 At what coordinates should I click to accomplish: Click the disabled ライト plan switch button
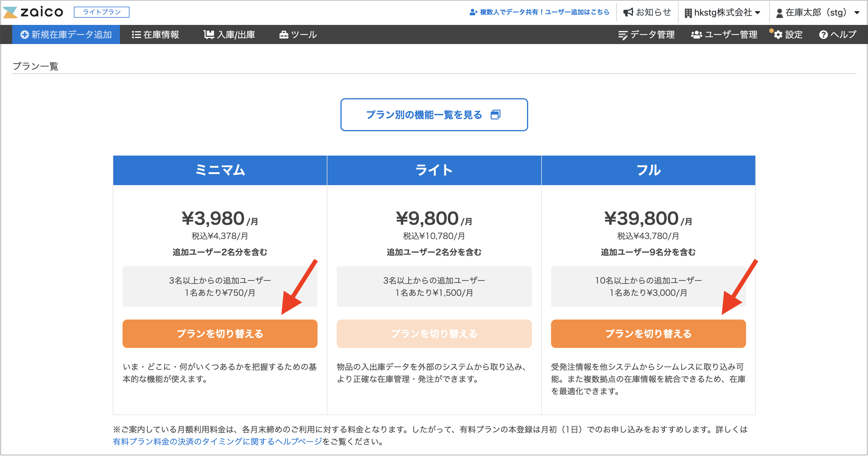click(x=434, y=334)
